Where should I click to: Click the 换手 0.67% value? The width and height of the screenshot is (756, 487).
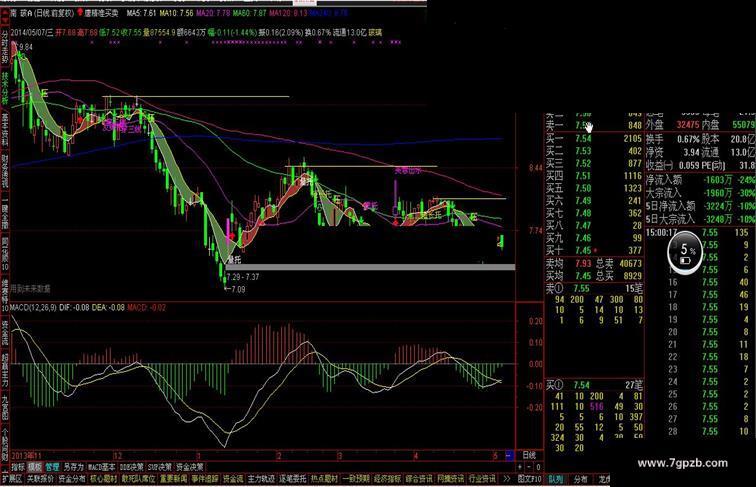[688, 139]
